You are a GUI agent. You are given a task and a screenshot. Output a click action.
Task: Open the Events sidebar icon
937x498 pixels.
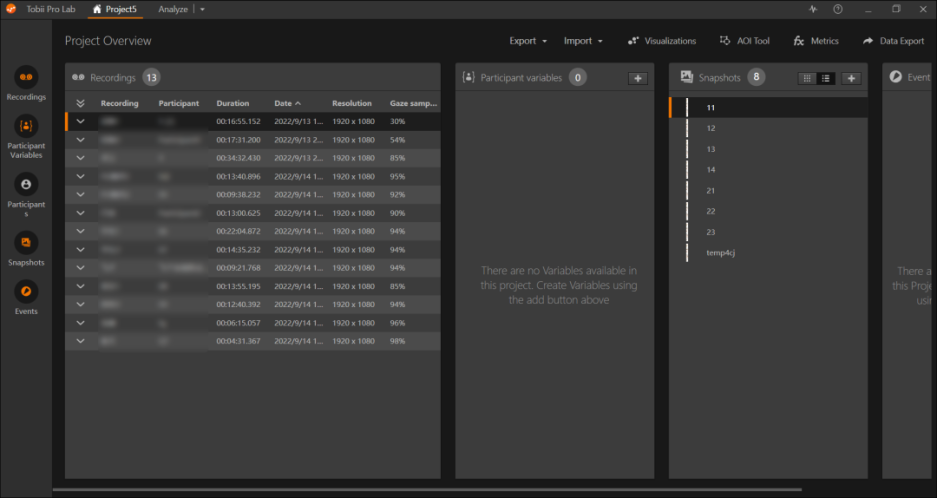coord(26,292)
